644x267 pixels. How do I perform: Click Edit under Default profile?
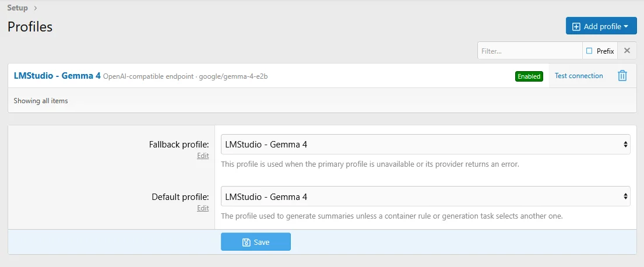pos(203,208)
